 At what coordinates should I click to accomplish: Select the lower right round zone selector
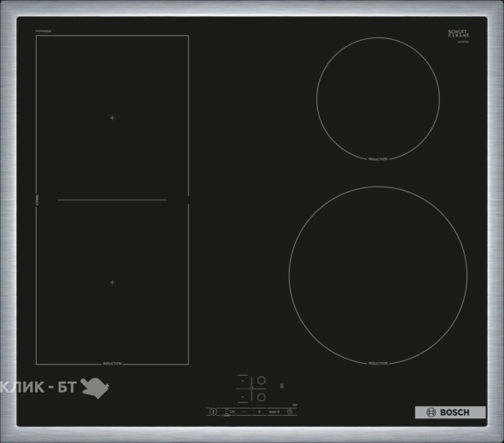coord(261,397)
